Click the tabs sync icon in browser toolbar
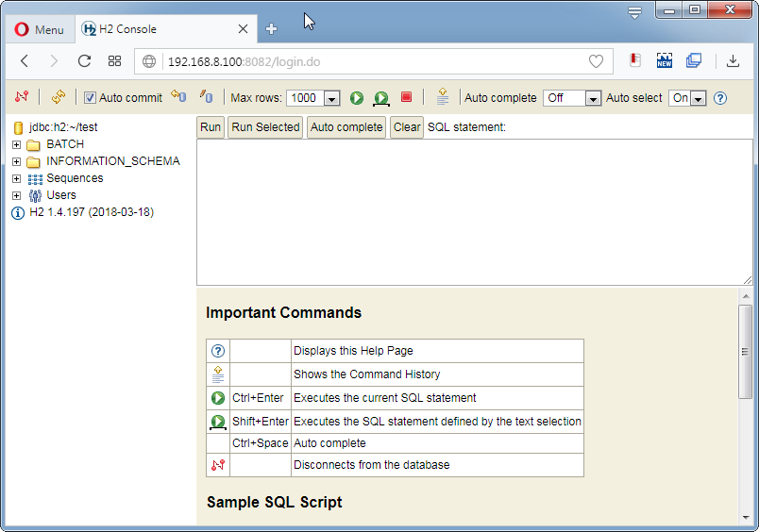Screen dimensions: 759x532 694,60
